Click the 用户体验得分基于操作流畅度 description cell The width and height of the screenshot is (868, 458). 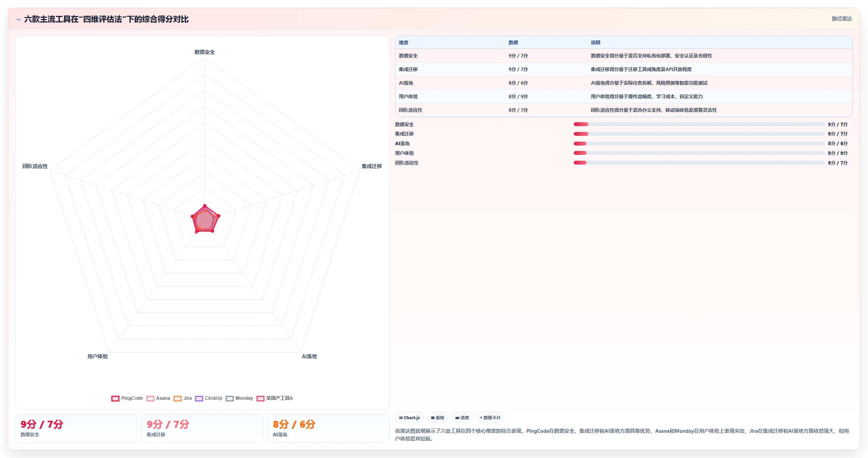646,97
